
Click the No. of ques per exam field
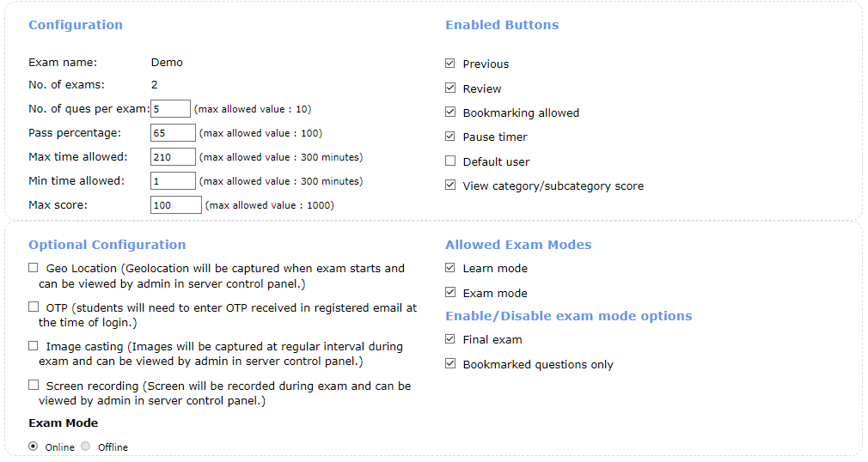click(x=170, y=109)
